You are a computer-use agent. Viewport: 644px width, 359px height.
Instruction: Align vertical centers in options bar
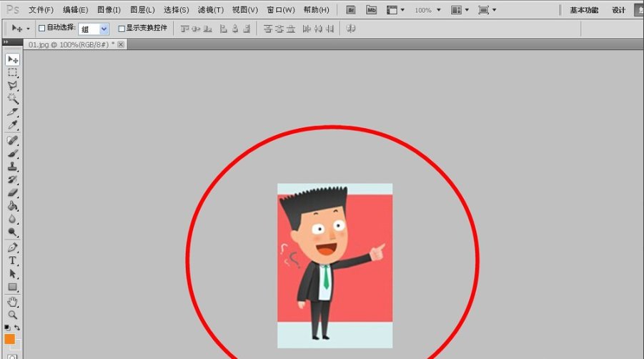(x=197, y=29)
